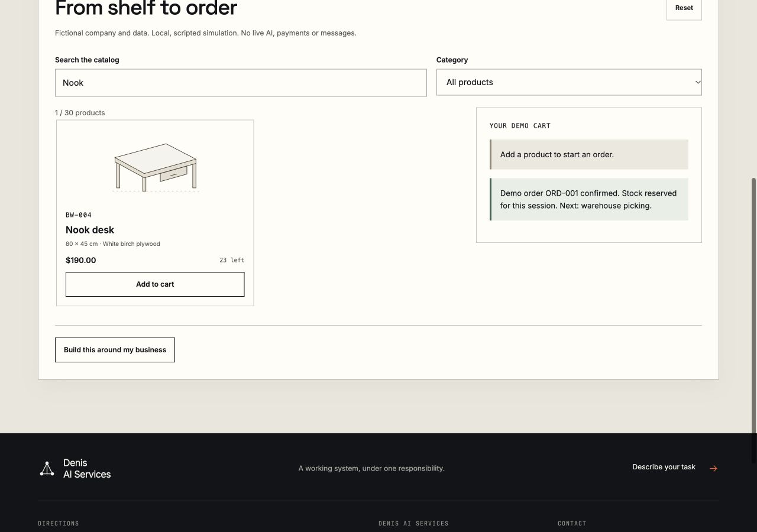Viewport: 757px width, 532px height.
Task: Click the From shelf to order heading
Action: pyautogui.click(x=146, y=8)
